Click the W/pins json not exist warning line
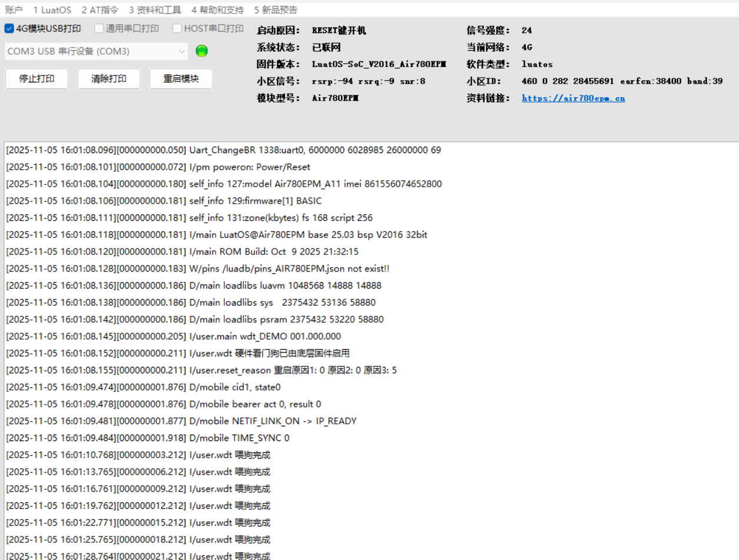 [198, 269]
